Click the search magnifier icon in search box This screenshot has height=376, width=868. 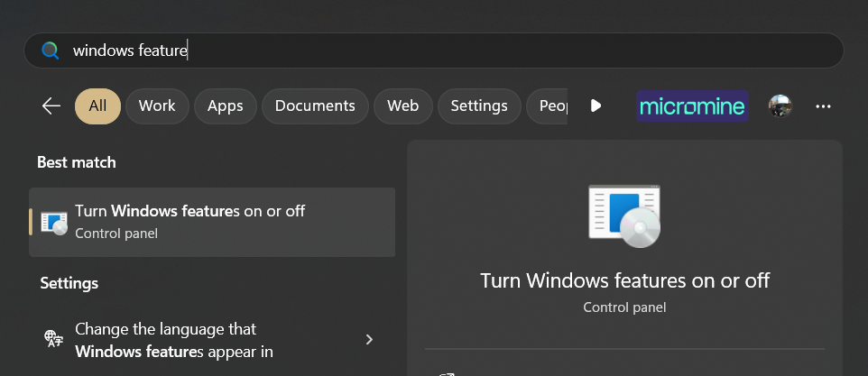pos(51,51)
